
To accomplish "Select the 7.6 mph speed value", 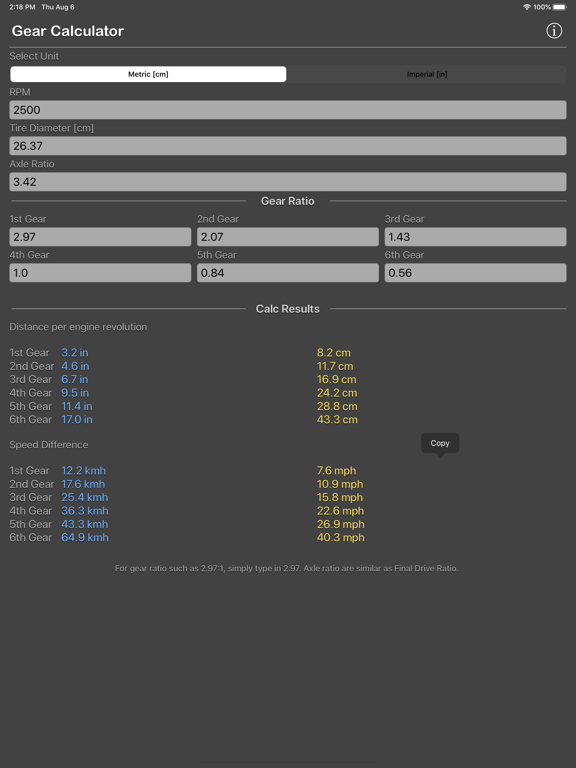I will click(x=336, y=471).
